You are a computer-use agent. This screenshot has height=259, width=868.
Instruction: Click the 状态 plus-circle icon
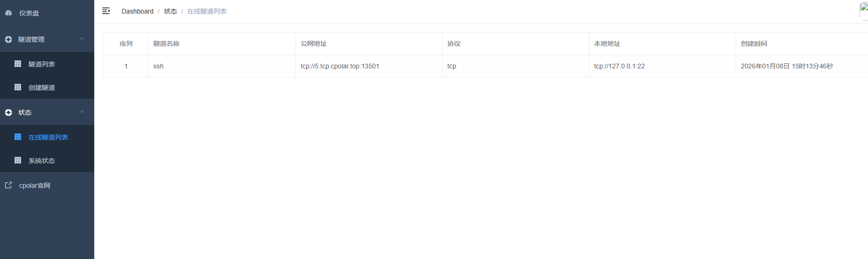tap(8, 112)
